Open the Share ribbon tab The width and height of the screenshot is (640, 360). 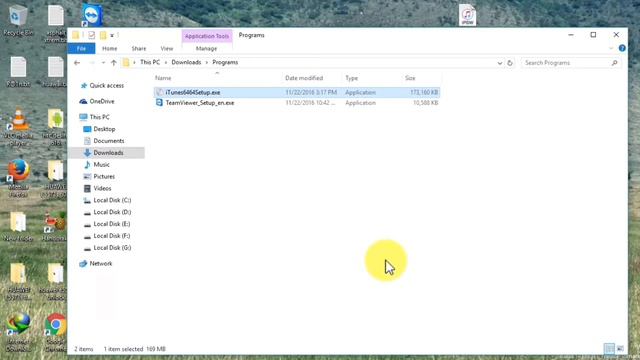139,49
